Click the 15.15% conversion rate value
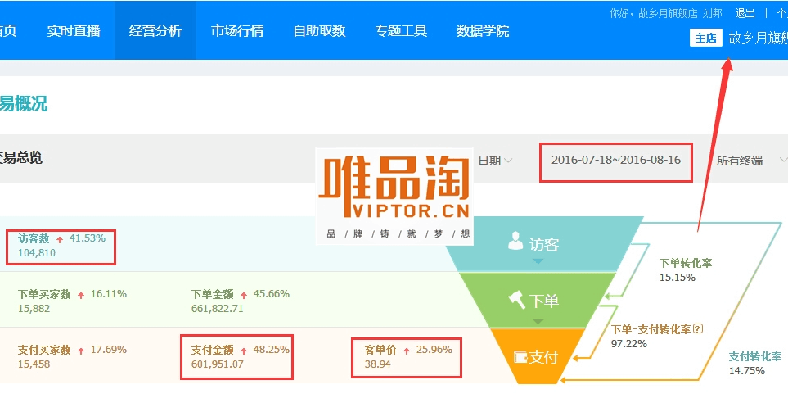Image resolution: width=788 pixels, height=394 pixels. (x=677, y=277)
